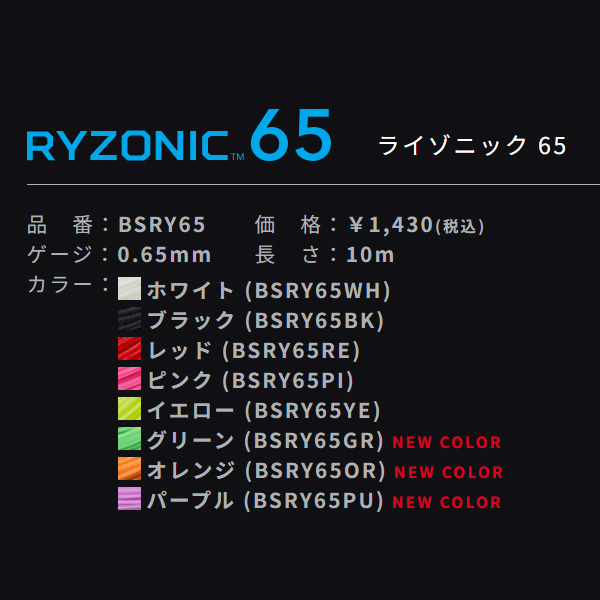
Task: Click NEW COLOR label beside orange
Action: pyautogui.click(x=448, y=473)
